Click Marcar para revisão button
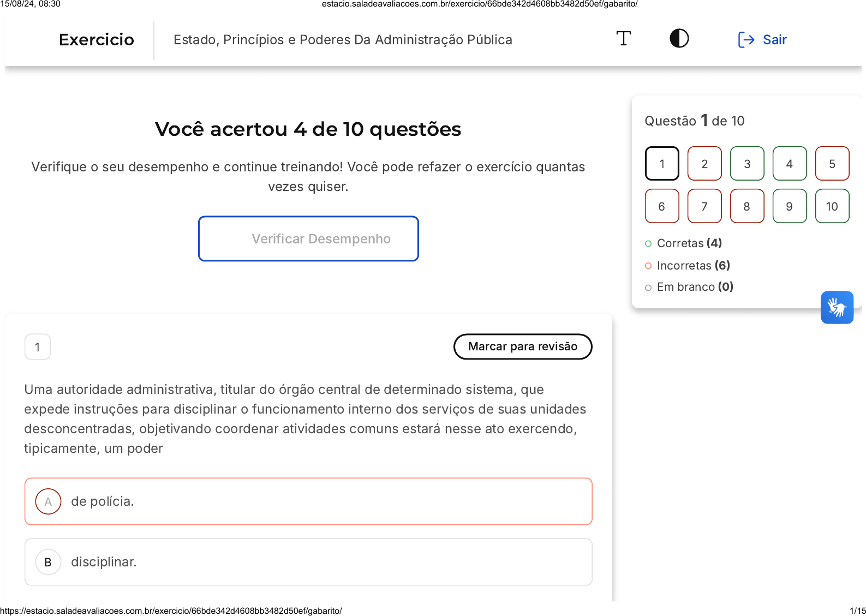 click(x=522, y=346)
